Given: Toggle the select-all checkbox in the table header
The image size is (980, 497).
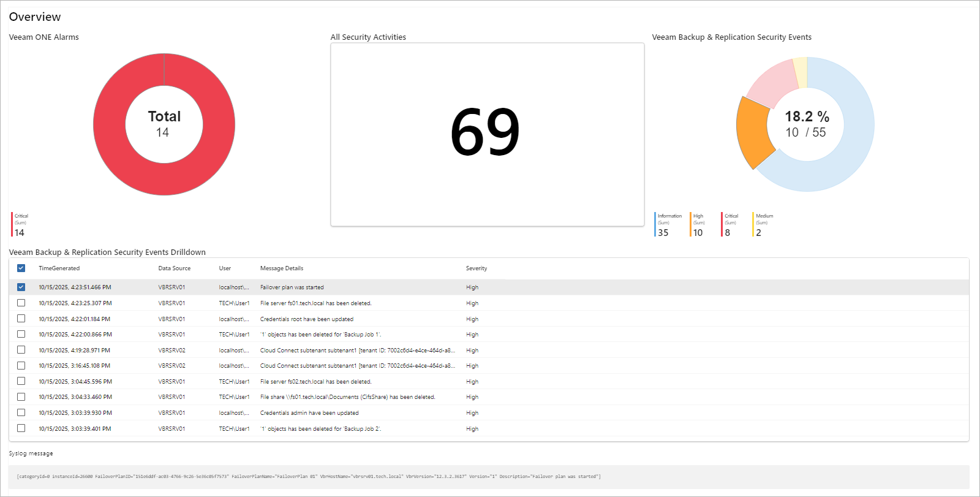Looking at the screenshot, I should coord(21,268).
